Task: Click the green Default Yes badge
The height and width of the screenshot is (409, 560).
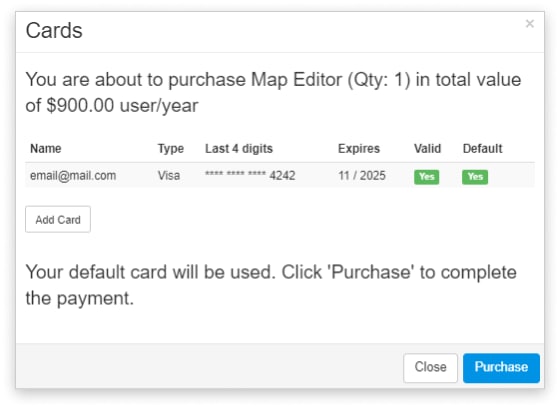Action: point(475,177)
